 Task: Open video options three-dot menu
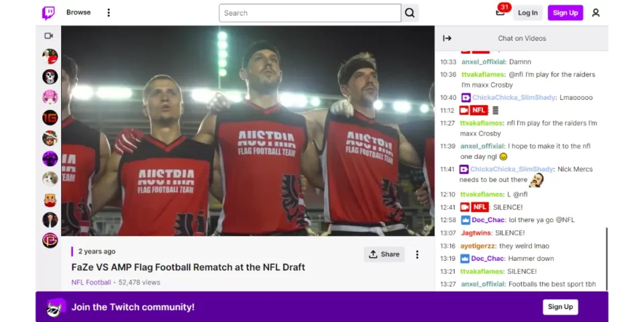tap(417, 255)
